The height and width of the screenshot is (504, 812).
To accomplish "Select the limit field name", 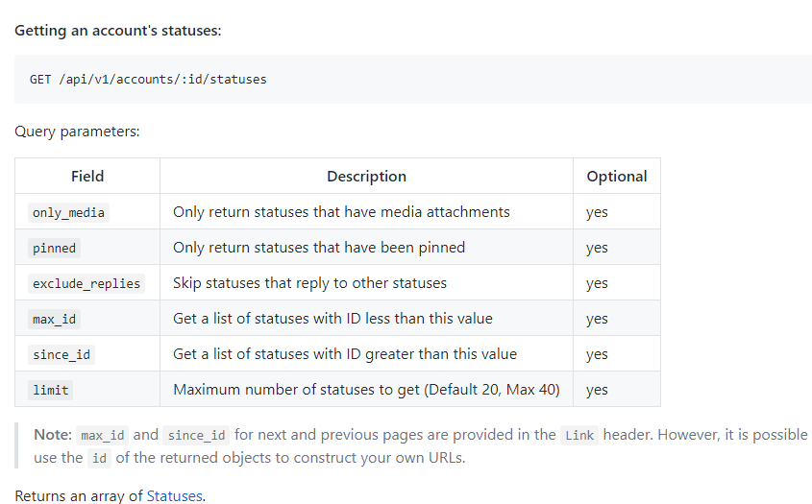I will pos(50,390).
